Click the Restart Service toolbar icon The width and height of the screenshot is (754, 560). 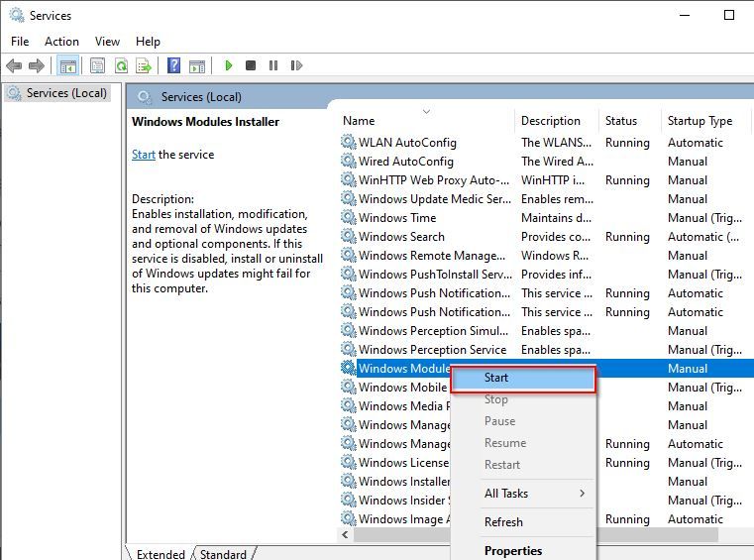point(296,65)
